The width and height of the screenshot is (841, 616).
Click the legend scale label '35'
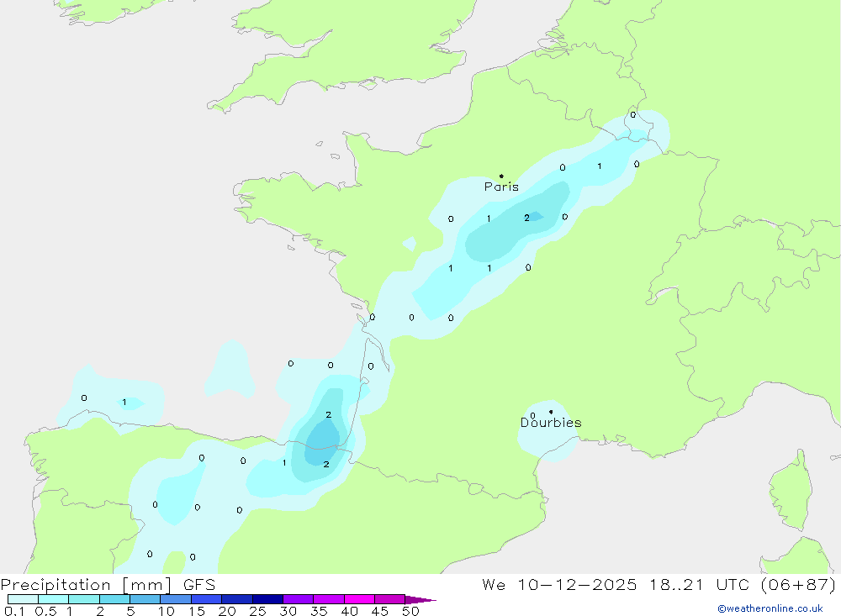(319, 611)
